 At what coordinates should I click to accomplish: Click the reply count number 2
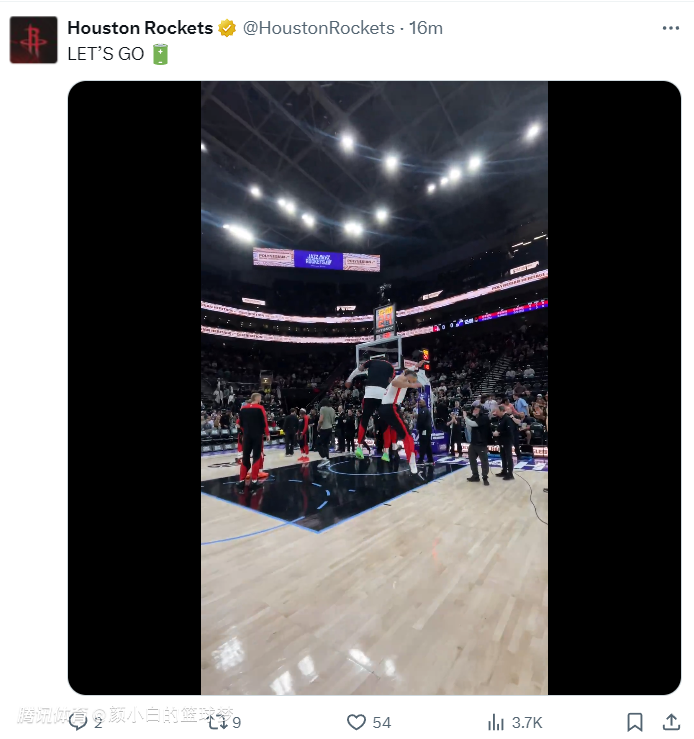pyautogui.click(x=98, y=722)
